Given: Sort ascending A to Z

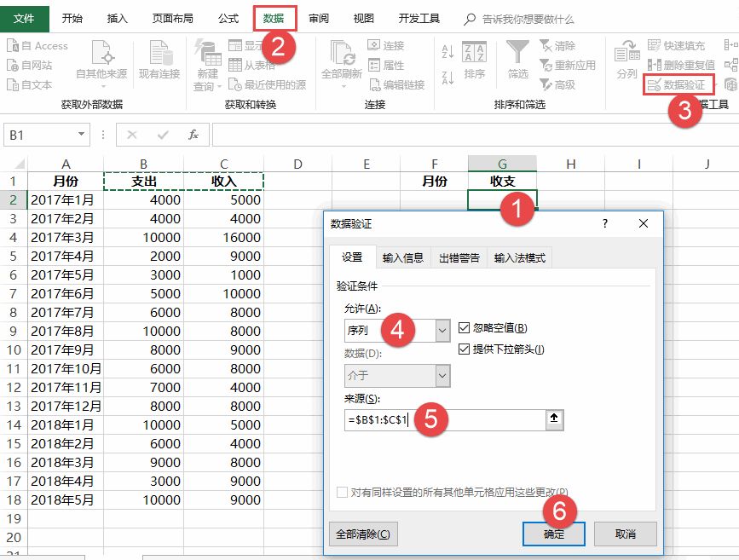Looking at the screenshot, I should (x=447, y=51).
